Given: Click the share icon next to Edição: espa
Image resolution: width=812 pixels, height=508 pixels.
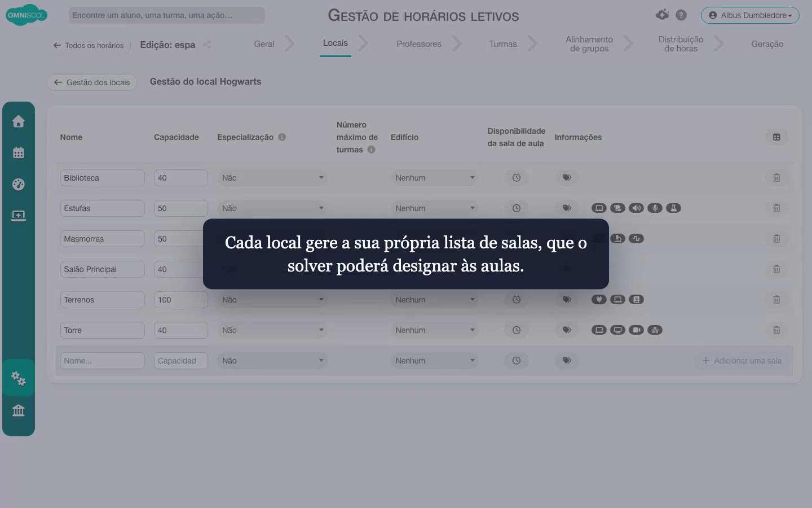Looking at the screenshot, I should 207,45.
